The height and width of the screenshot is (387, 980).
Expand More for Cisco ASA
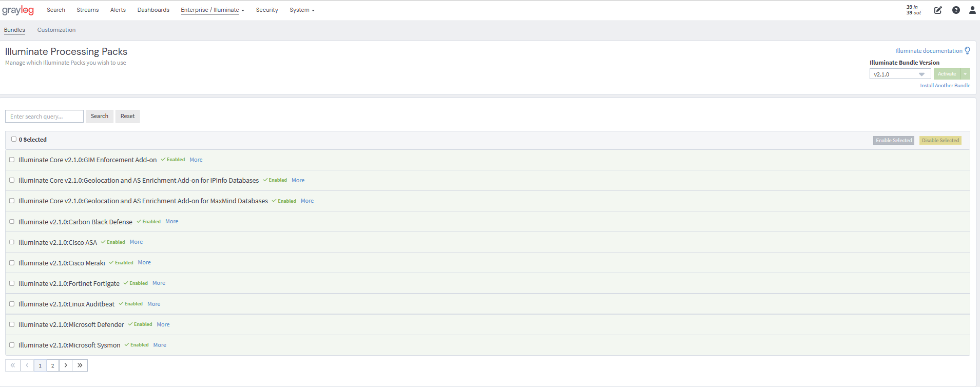click(136, 242)
